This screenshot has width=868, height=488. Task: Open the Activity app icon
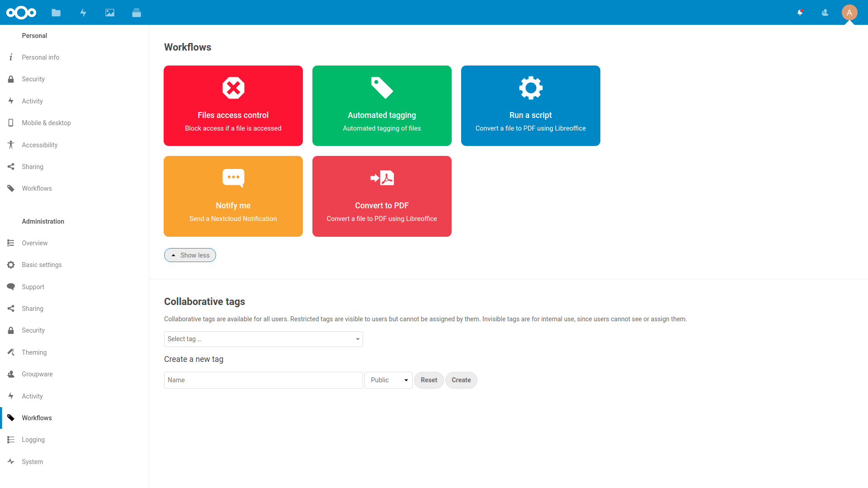click(83, 13)
